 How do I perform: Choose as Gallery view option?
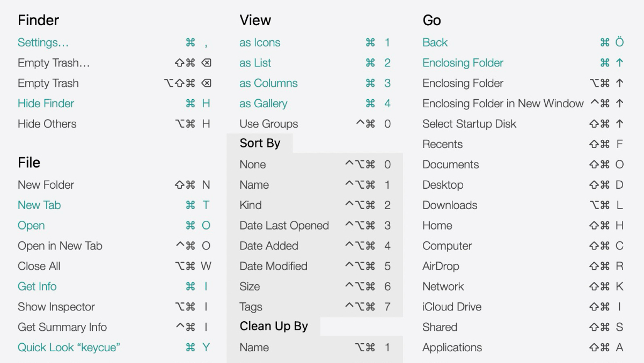tap(263, 103)
